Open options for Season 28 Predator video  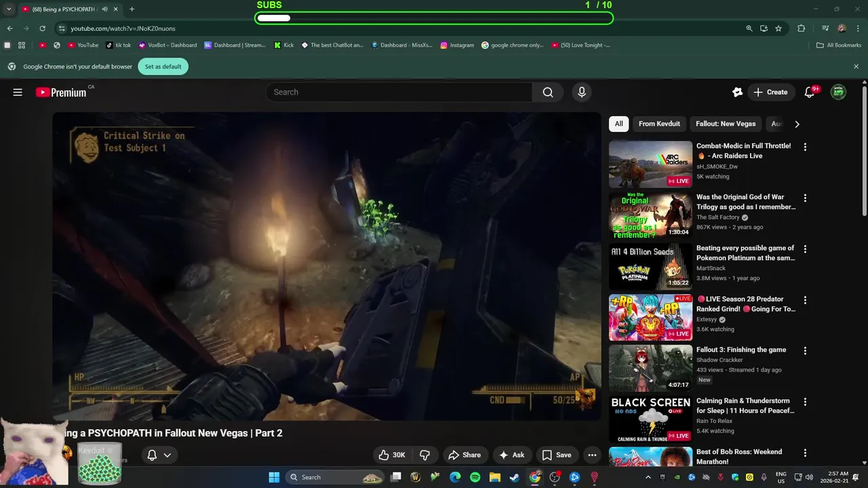pos(805,300)
